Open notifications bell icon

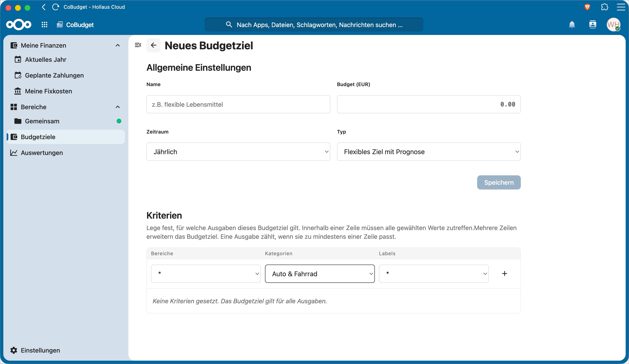tap(572, 25)
